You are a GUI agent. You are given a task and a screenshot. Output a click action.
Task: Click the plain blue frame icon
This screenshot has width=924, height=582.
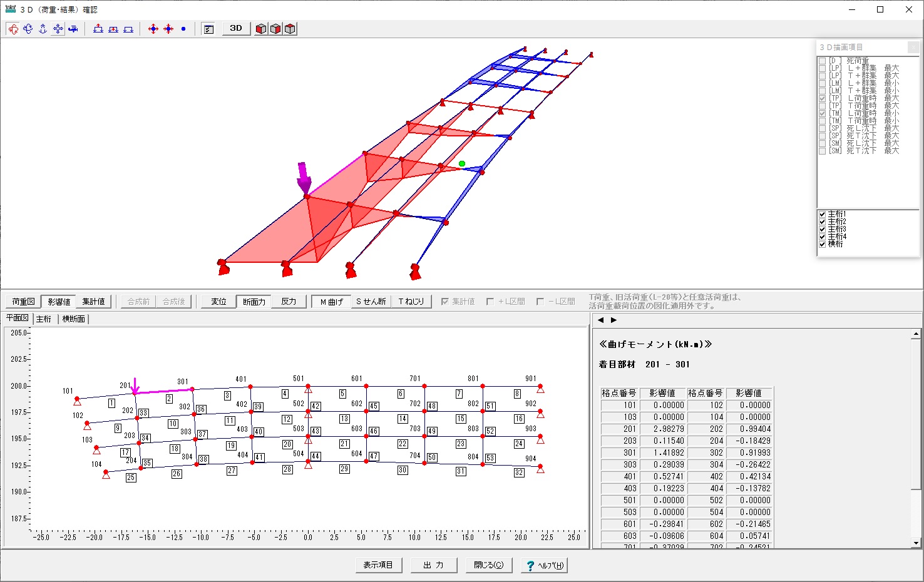(128, 29)
